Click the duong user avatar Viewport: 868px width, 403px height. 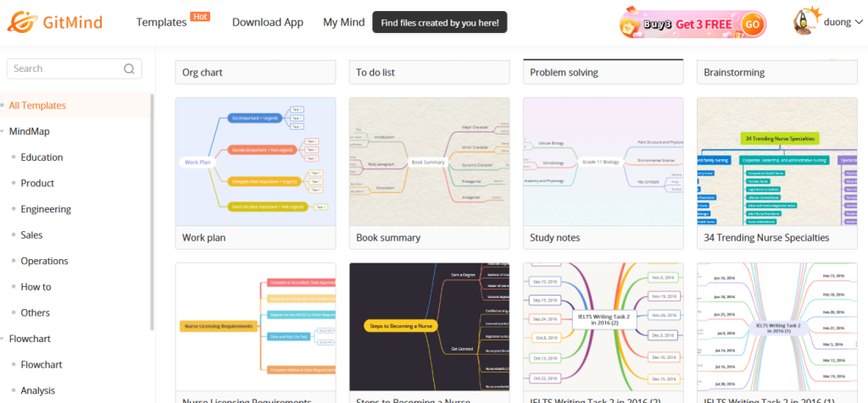point(807,21)
